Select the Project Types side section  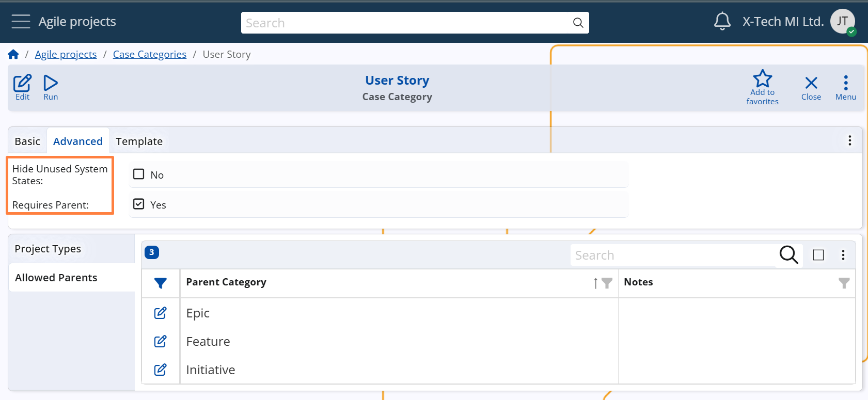[48, 249]
